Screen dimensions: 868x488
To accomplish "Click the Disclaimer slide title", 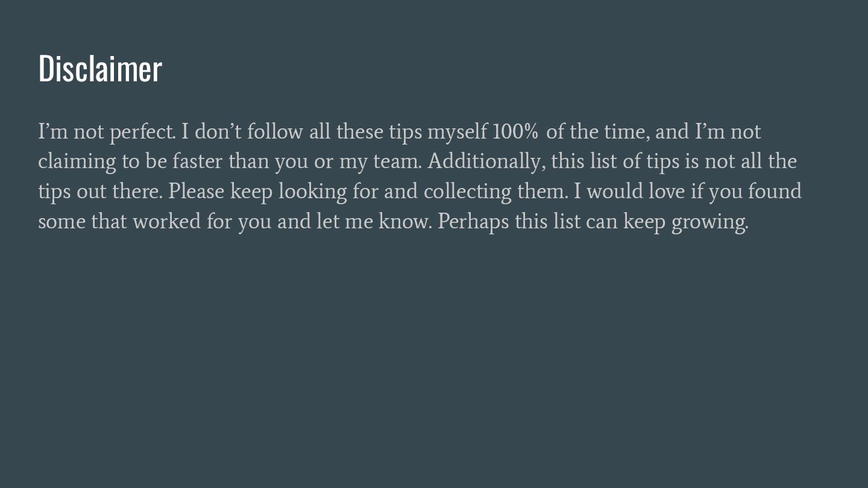I will [x=100, y=68].
